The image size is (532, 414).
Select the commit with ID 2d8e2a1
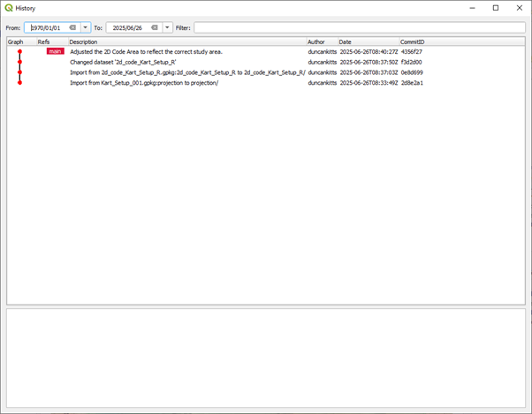[411, 83]
